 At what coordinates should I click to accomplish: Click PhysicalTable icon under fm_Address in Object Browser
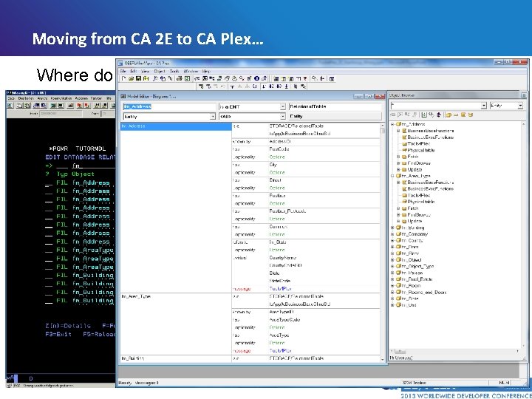[x=404, y=150]
